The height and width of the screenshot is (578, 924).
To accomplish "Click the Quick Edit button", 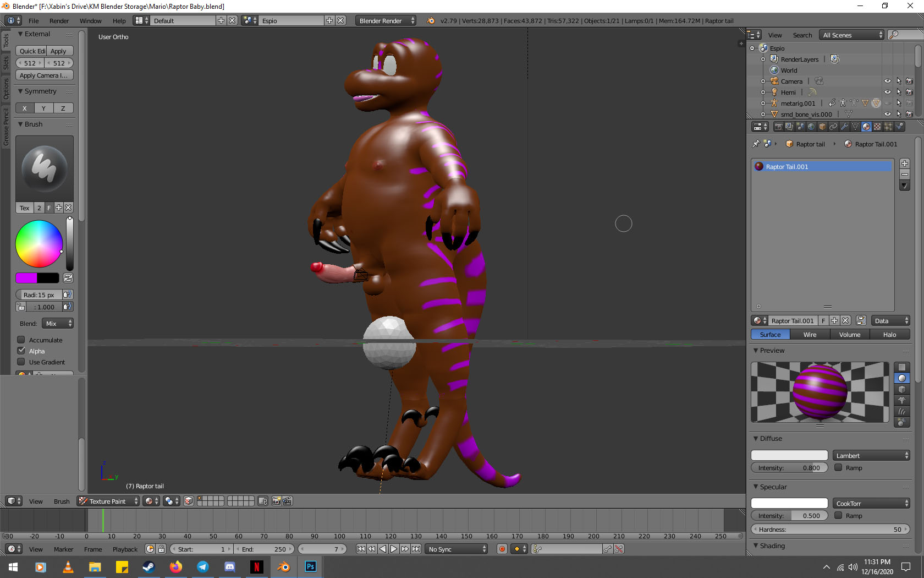I will tap(31, 51).
